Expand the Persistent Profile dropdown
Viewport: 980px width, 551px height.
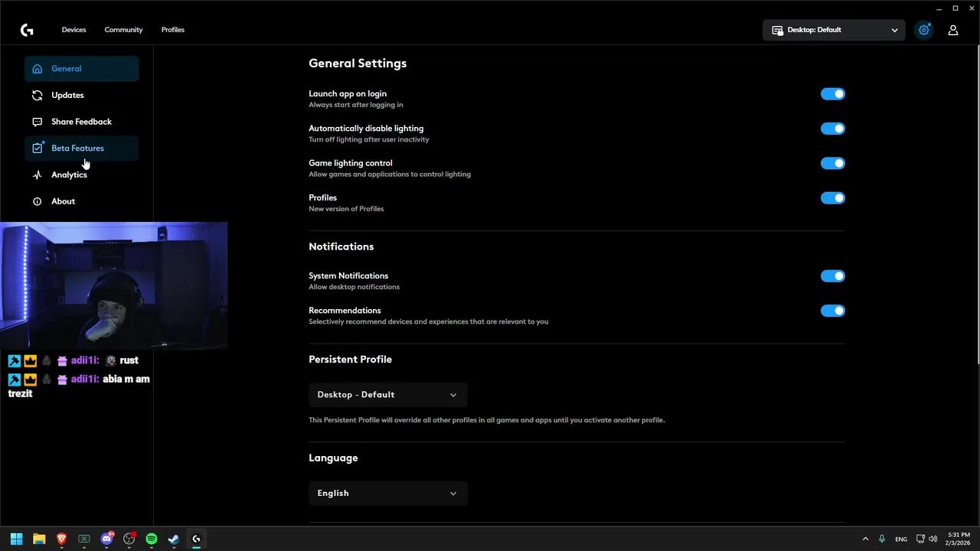coord(387,395)
